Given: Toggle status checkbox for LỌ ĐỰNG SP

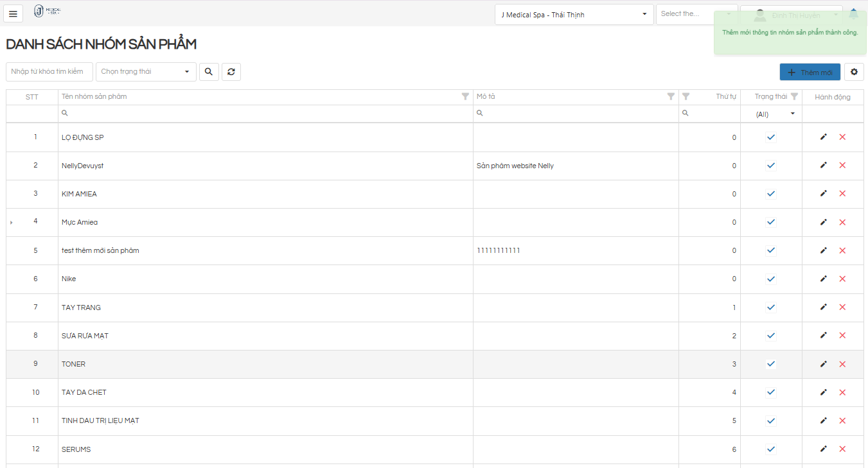Looking at the screenshot, I should tap(771, 137).
